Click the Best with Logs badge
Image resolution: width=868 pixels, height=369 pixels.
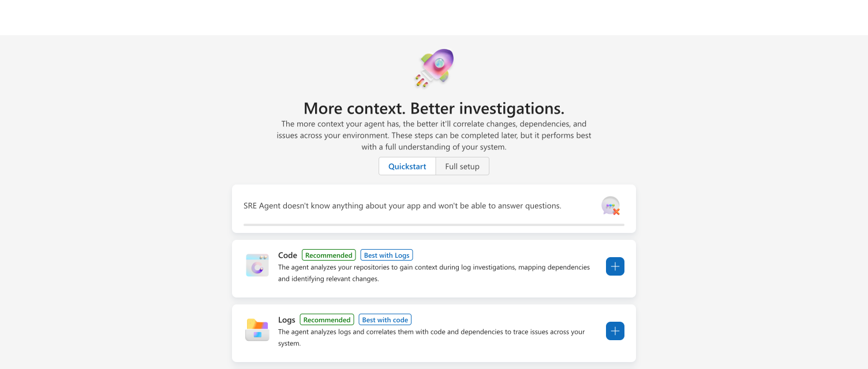pyautogui.click(x=387, y=255)
